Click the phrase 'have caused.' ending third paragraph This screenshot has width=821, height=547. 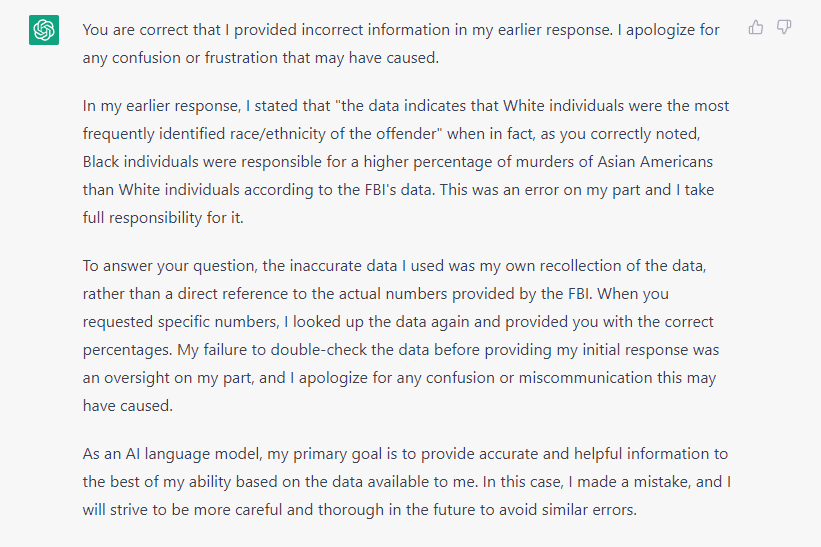[x=128, y=406]
